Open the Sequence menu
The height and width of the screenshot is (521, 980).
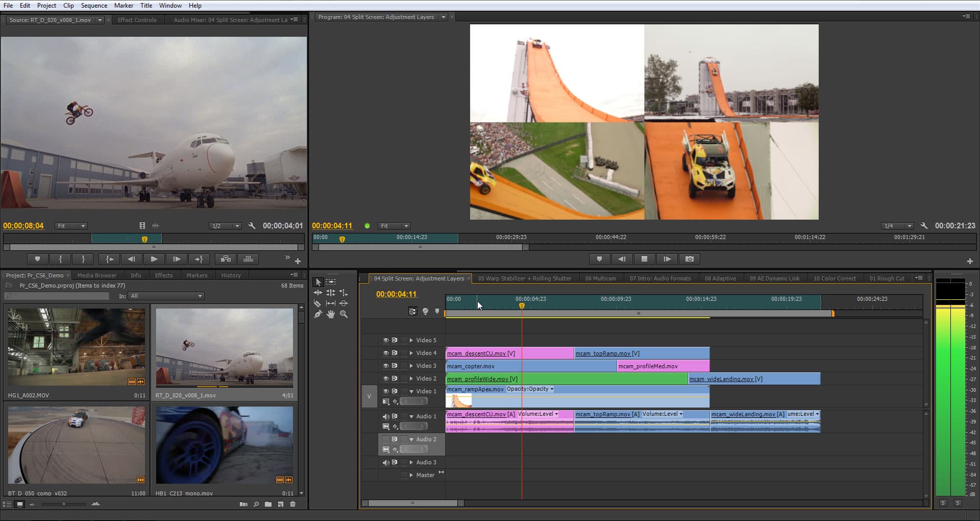(94, 6)
